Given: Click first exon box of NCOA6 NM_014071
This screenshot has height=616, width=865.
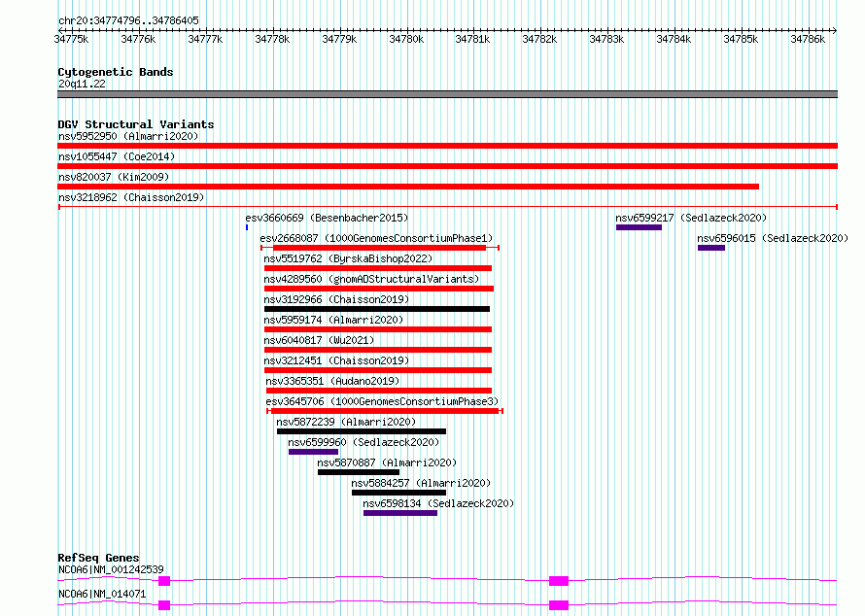Looking at the screenshot, I should pyautogui.click(x=164, y=605).
